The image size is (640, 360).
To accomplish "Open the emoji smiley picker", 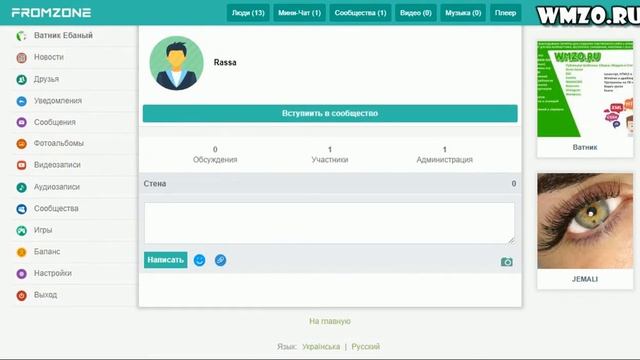I will point(199,260).
